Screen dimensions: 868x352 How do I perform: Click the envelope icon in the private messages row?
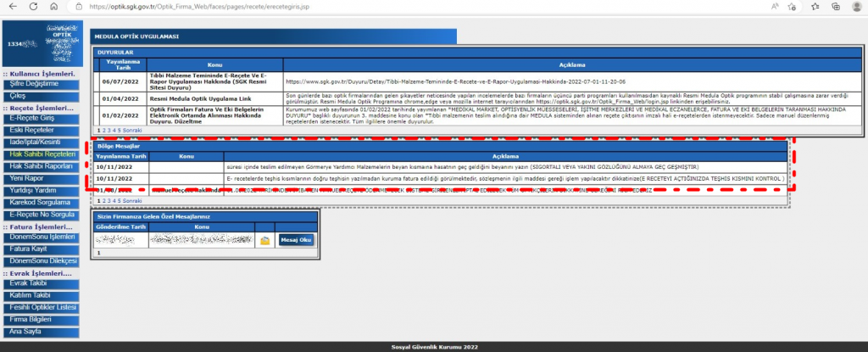pos(265,240)
